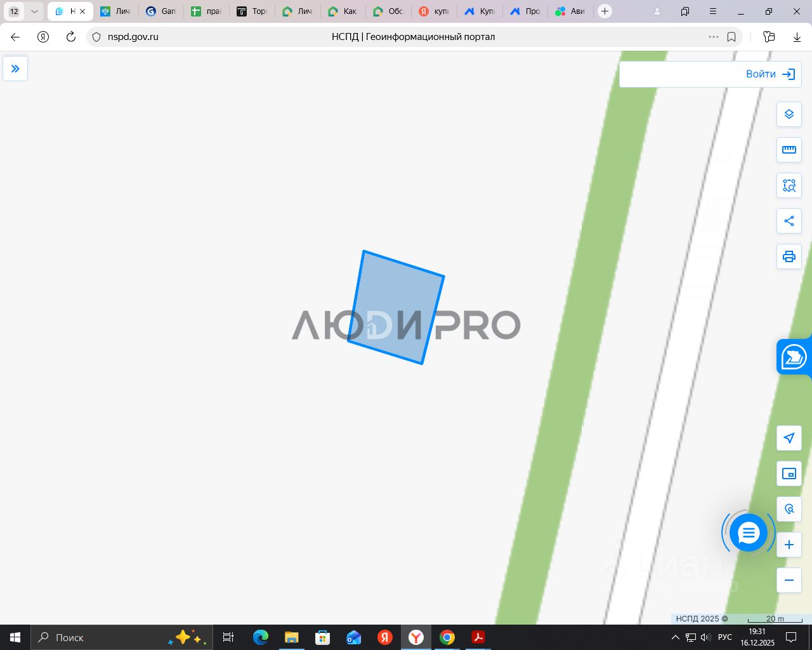The image size is (812, 650).
Task: Expand the left sidebar panel with double chevron
Action: pyautogui.click(x=15, y=69)
